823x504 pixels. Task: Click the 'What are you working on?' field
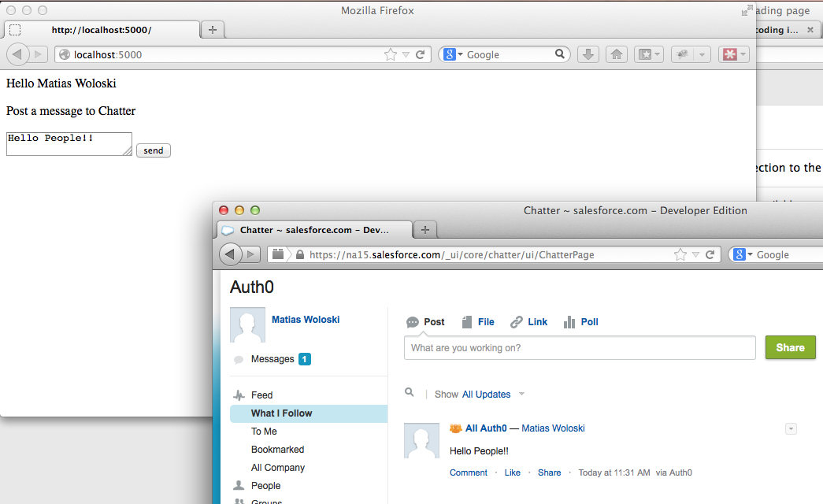[x=580, y=347]
